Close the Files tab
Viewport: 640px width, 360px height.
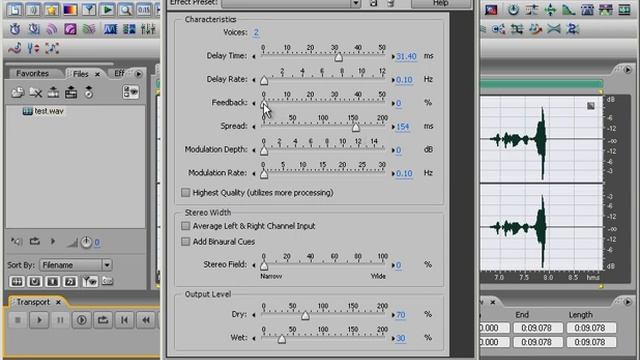pos(97,74)
